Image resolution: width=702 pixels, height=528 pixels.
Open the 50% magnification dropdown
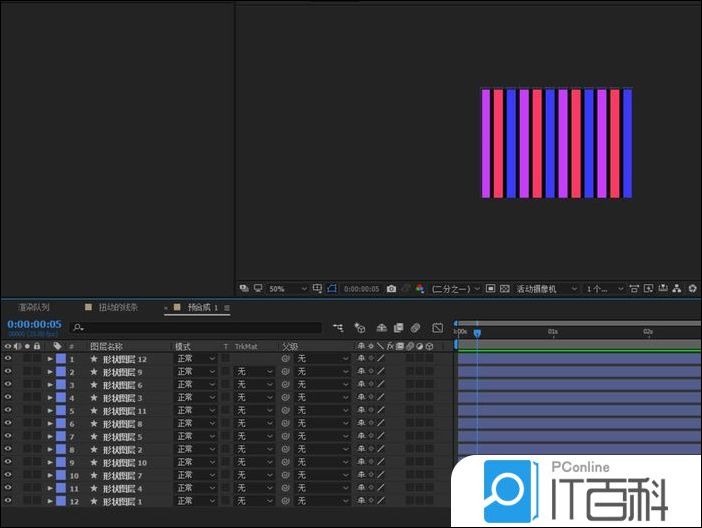(x=284, y=289)
